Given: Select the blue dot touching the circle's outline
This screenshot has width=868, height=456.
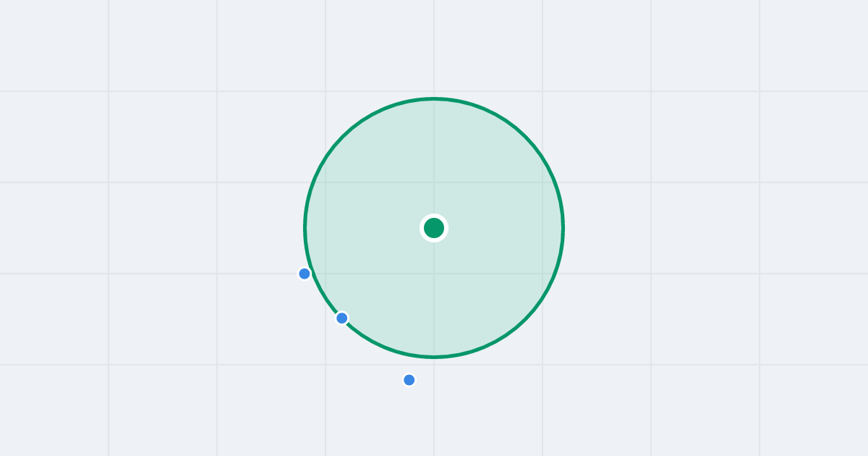Looking at the screenshot, I should click(x=342, y=318).
